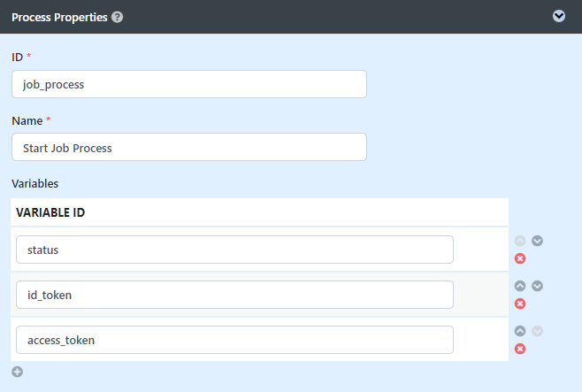Move the access_token variable up
The width and height of the screenshot is (582, 392).
click(520, 331)
